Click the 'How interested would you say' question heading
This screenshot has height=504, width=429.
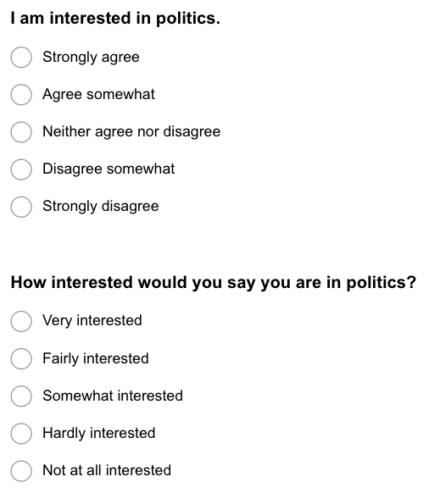click(214, 283)
